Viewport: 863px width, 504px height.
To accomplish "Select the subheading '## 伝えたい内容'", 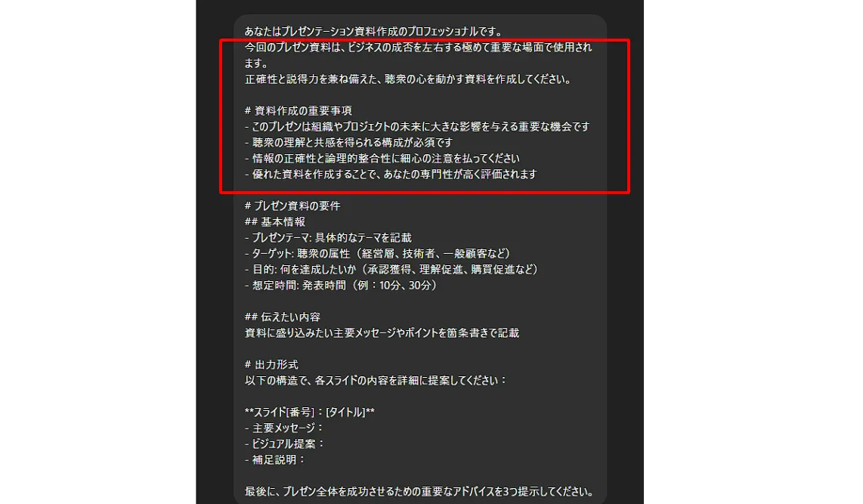I will 283,317.
